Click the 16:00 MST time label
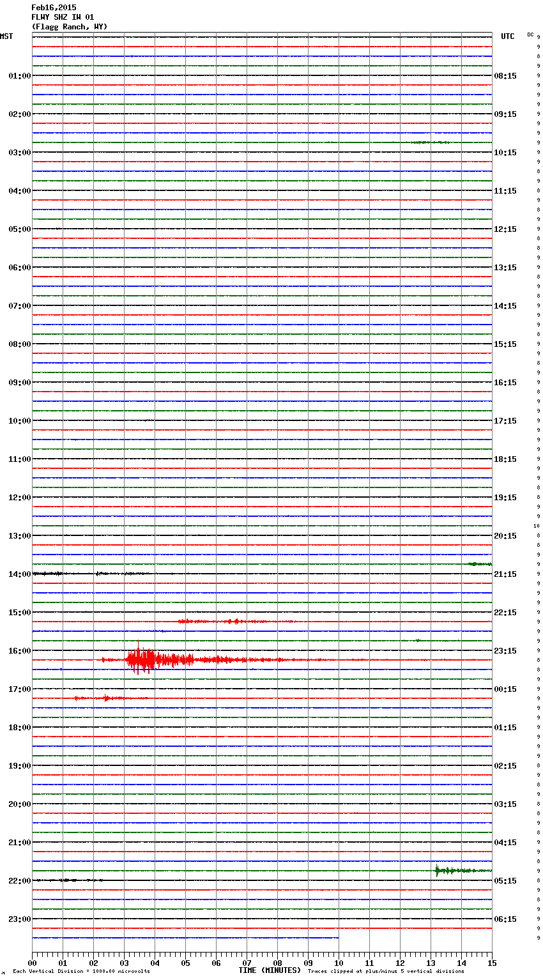The height and width of the screenshot is (980, 543). coord(19,651)
